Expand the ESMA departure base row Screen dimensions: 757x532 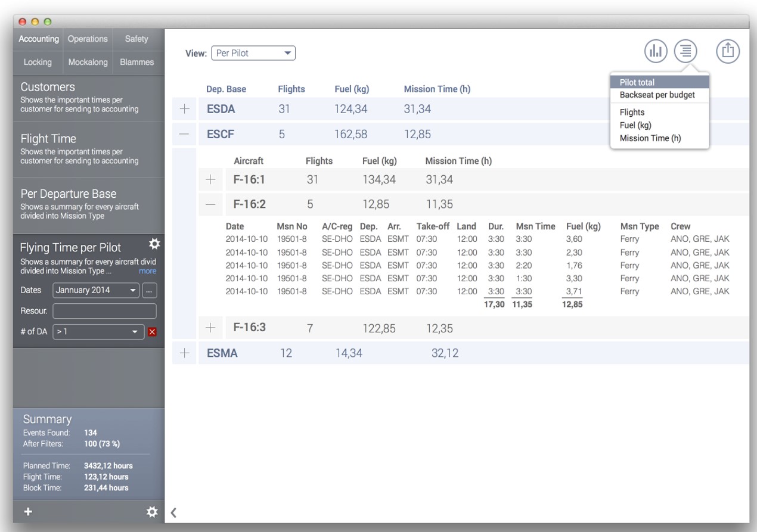(185, 353)
